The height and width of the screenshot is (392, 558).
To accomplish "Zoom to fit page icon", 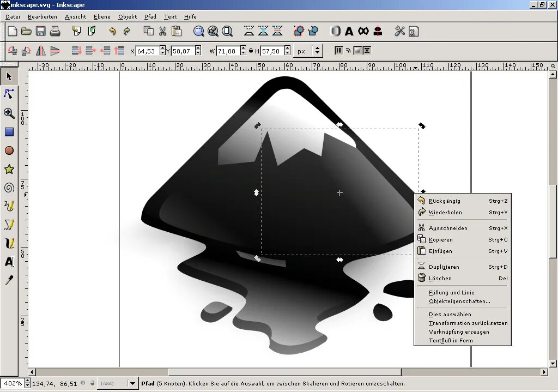I will point(227,31).
